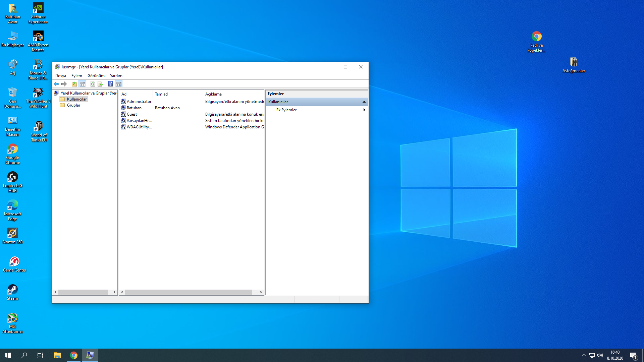Click the user list horizontal scrollbar

tap(188, 292)
